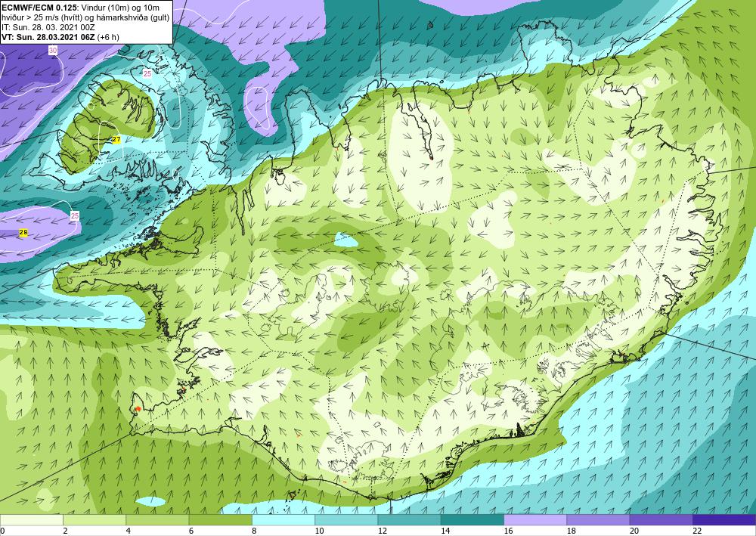
Task: Click the legend scale number '22'
Action: click(x=697, y=531)
